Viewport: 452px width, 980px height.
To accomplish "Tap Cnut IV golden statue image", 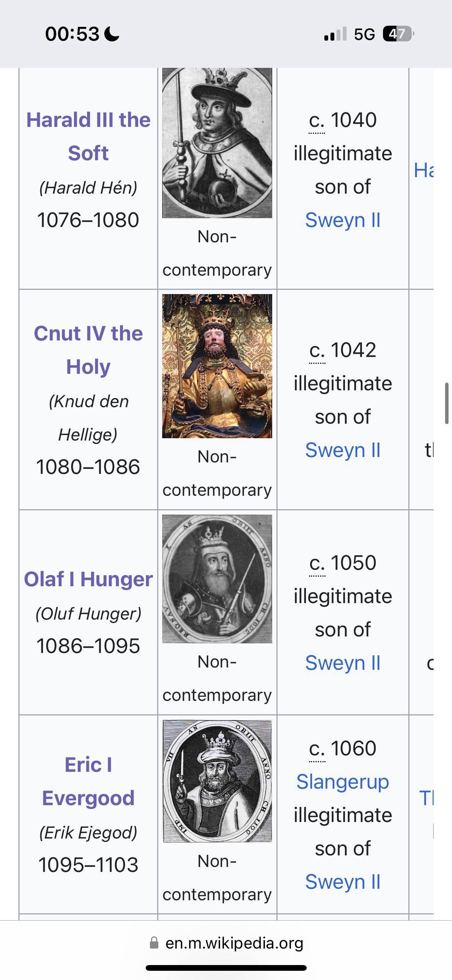I will (217, 366).
